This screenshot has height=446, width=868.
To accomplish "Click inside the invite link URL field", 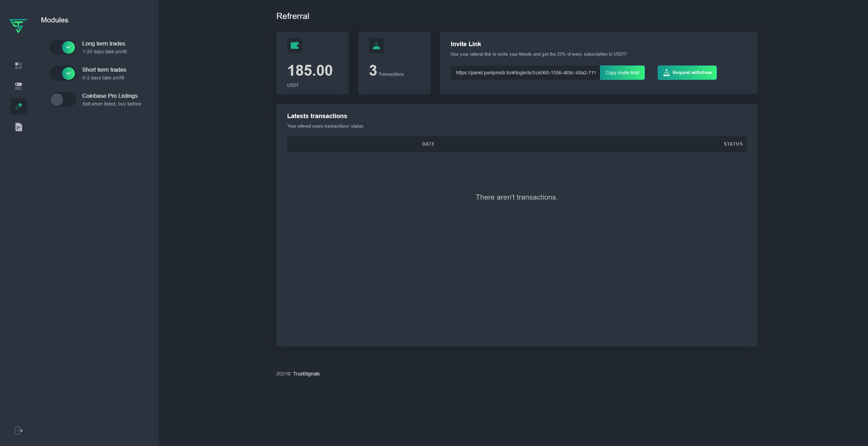I will click(x=525, y=73).
